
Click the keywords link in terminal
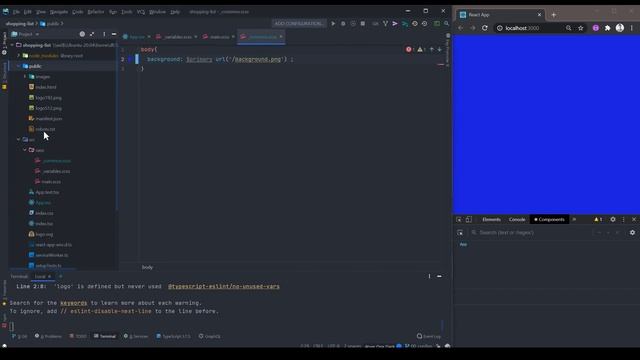(x=73, y=303)
